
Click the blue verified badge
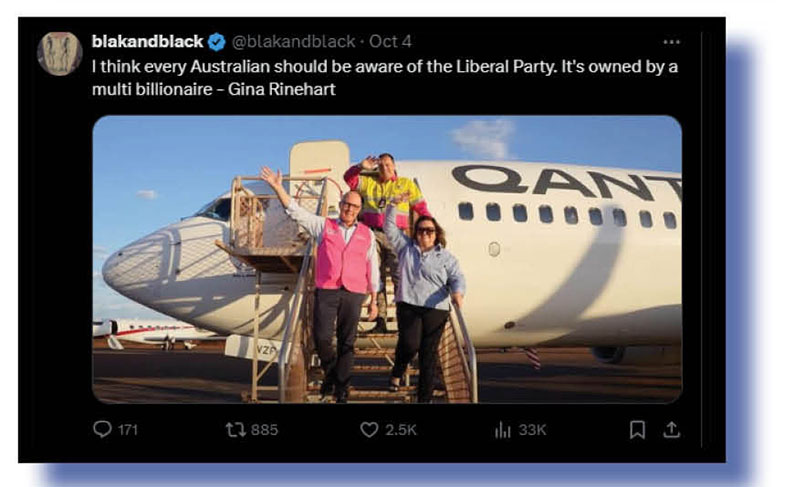coord(217,42)
